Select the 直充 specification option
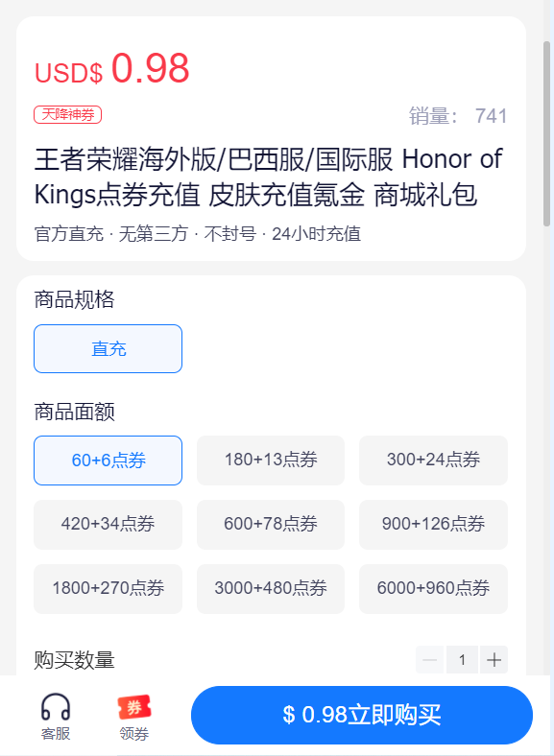 tap(108, 348)
